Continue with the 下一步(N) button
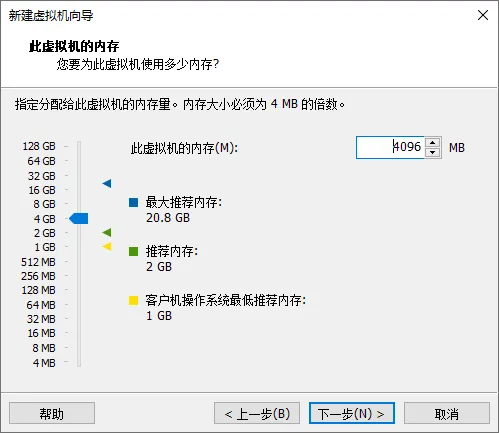Viewport: 499px width, 433px height. [352, 413]
